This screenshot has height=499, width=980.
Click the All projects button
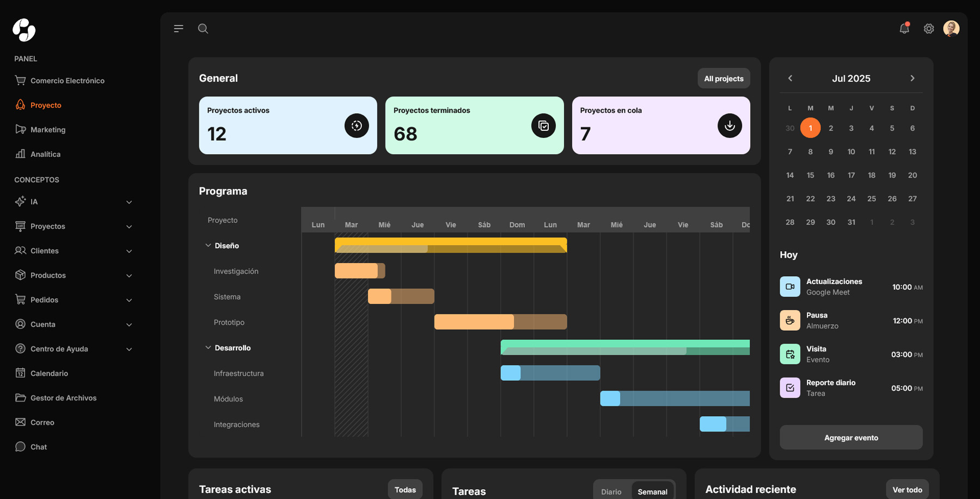tap(724, 78)
